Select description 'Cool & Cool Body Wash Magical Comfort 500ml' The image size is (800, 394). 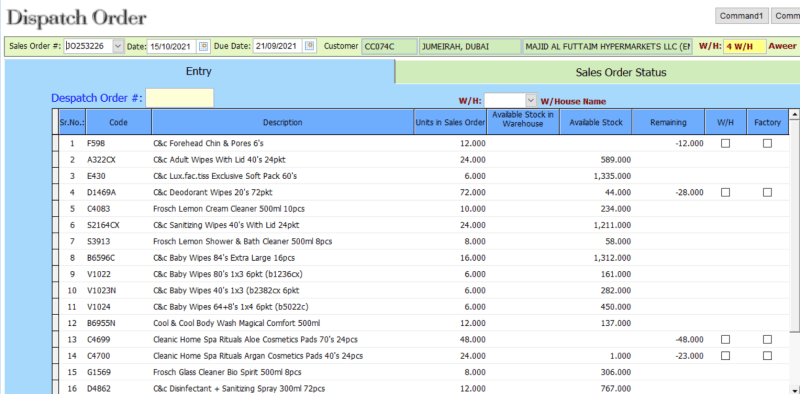pos(237,323)
